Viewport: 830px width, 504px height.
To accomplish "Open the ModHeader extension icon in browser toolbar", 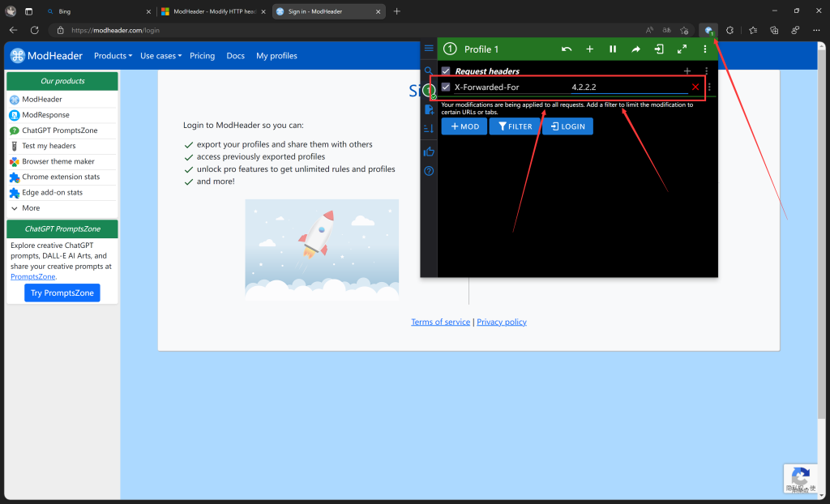I will coord(708,30).
